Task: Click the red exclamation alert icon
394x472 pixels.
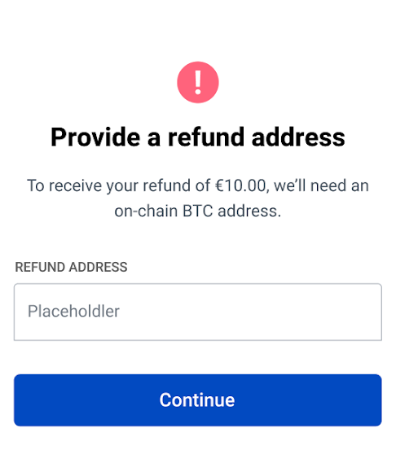Action: pyautogui.click(x=198, y=82)
